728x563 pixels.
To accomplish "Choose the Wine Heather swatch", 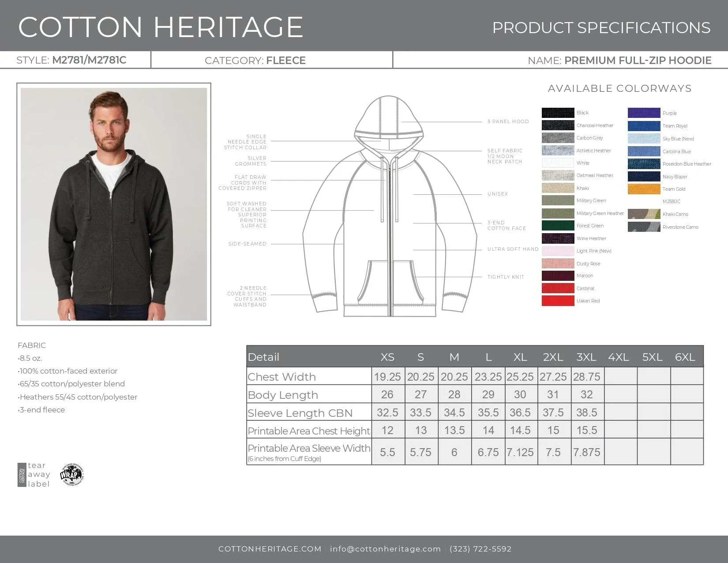I will coord(558,238).
